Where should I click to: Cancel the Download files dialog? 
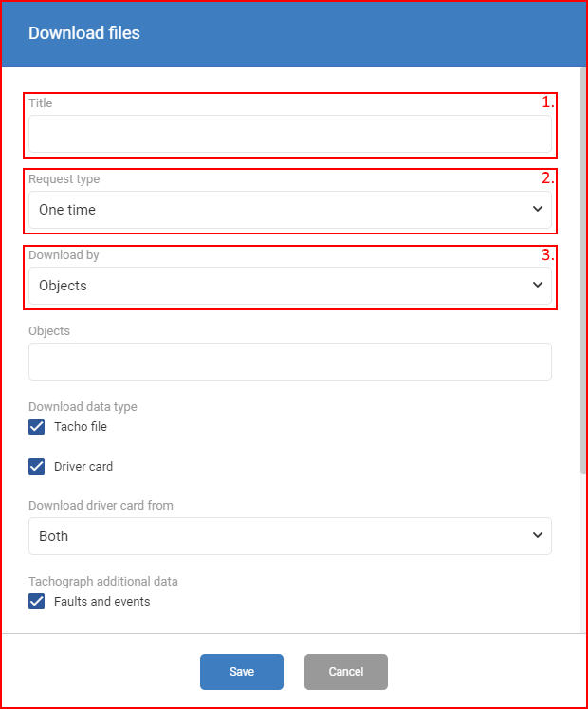[x=346, y=672]
